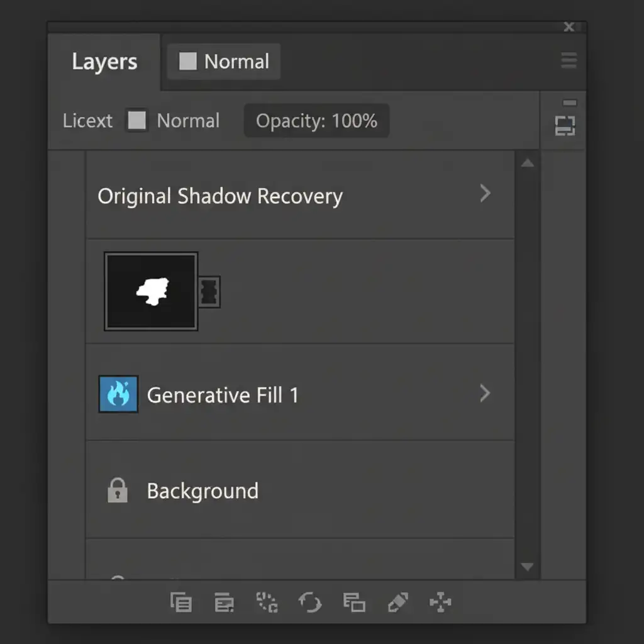Click the mask link icon beside the thumbnail

coord(210,291)
